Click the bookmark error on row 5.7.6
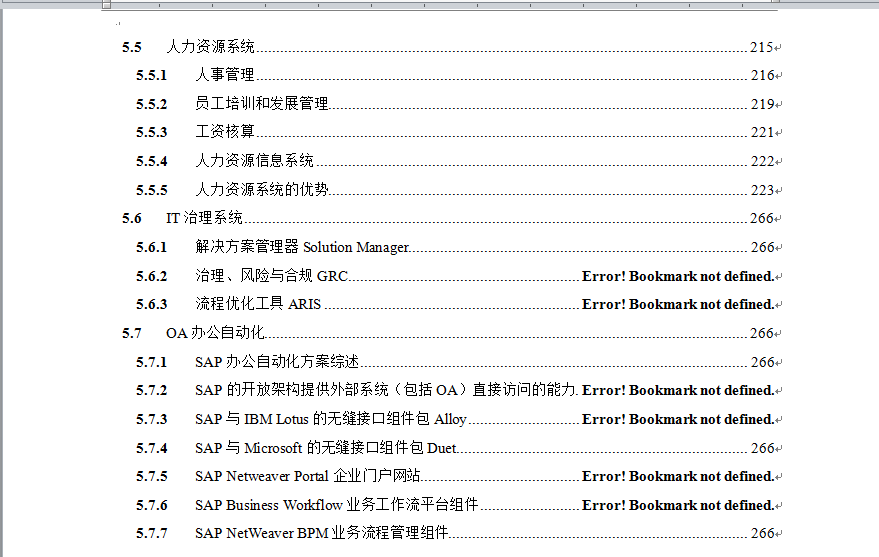The image size is (879, 557). (x=678, y=505)
